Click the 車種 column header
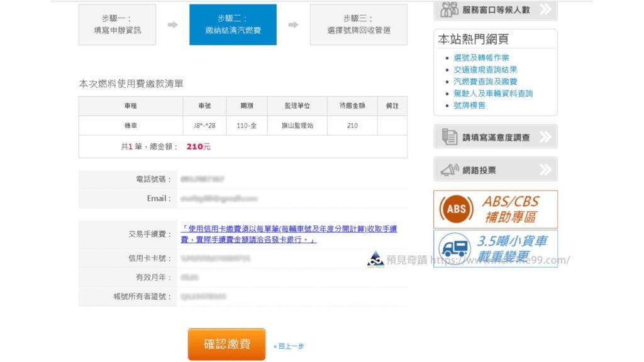This screenshot has height=362, width=644. coord(131,106)
